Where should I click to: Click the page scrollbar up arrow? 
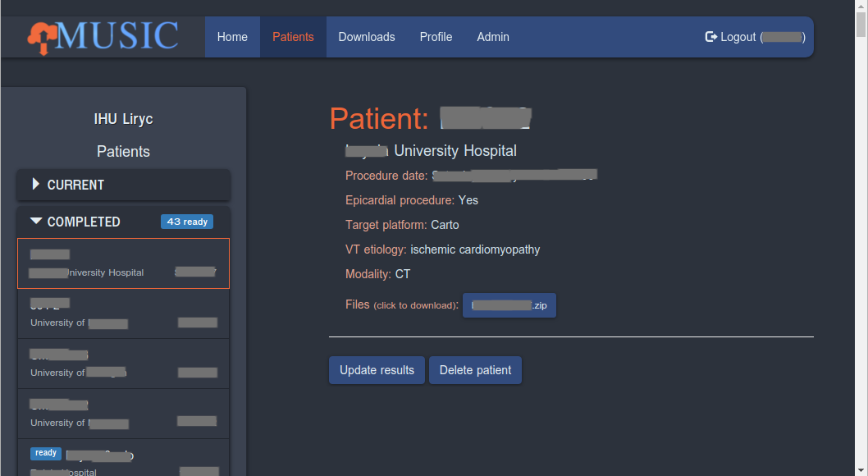[861, 6]
